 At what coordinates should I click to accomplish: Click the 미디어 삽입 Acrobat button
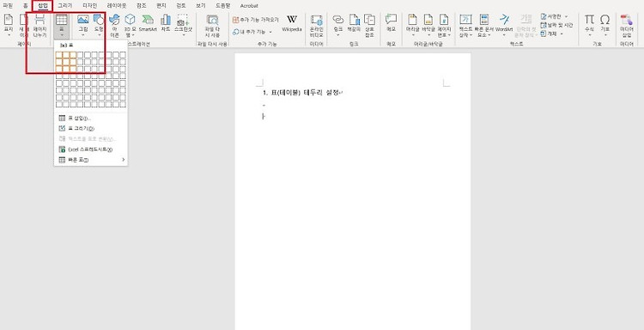(627, 26)
